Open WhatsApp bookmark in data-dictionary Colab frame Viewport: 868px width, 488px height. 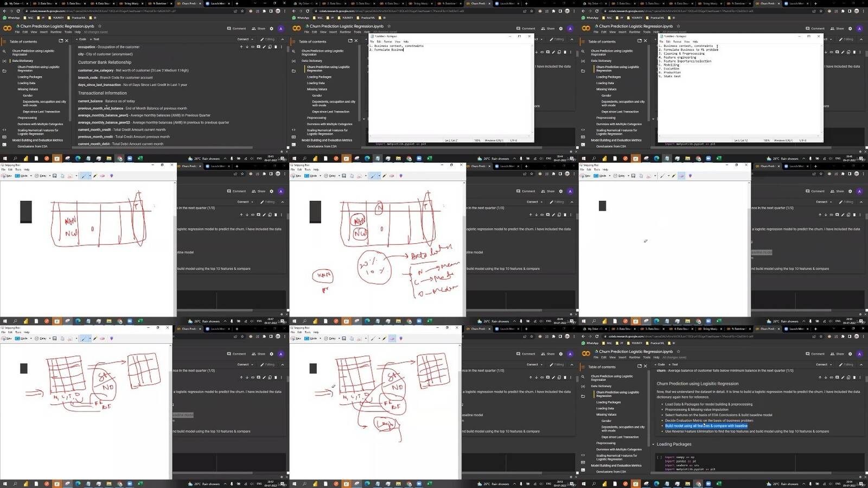coord(11,17)
